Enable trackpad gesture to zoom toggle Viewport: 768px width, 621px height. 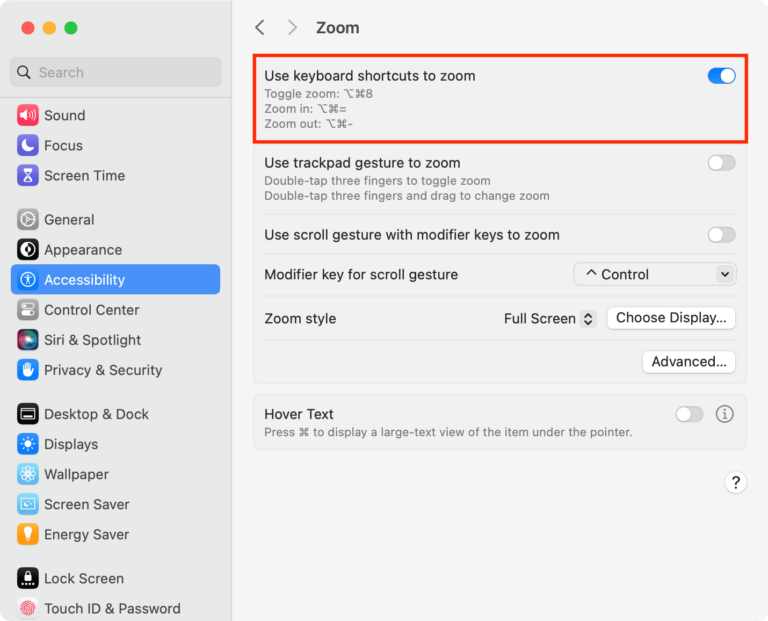pyautogui.click(x=721, y=163)
